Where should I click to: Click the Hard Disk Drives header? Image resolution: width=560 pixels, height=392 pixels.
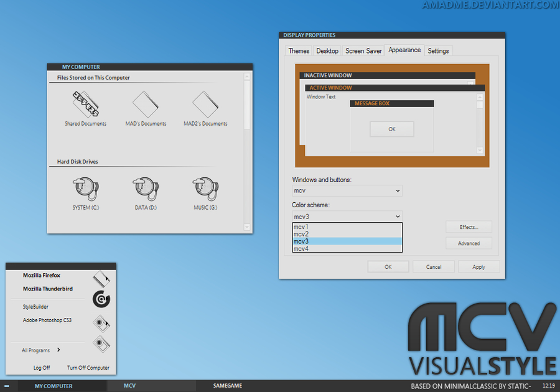(x=78, y=161)
